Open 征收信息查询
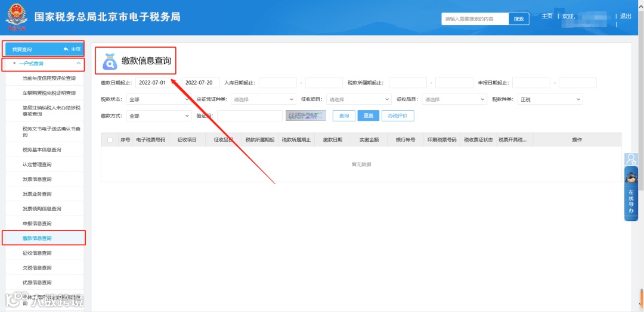644x312 pixels. pos(44,253)
